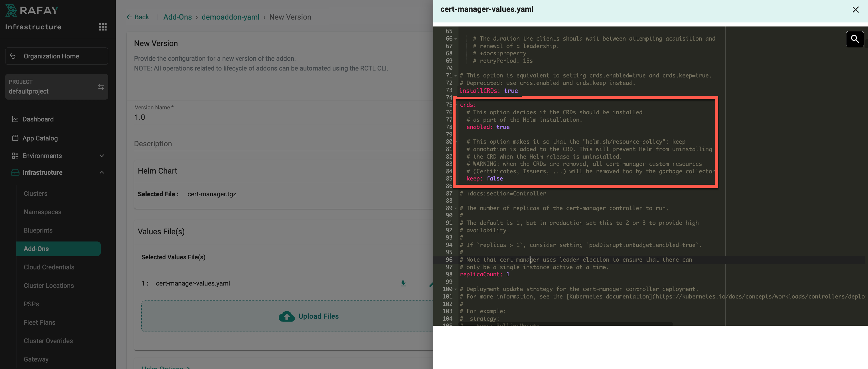This screenshot has height=369, width=868.
Task: Click the Environments list icon
Action: coord(15,155)
